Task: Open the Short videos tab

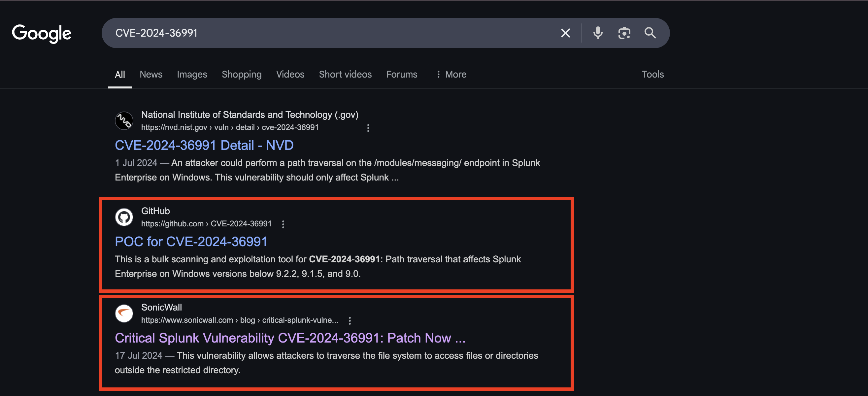Action: pyautogui.click(x=345, y=74)
